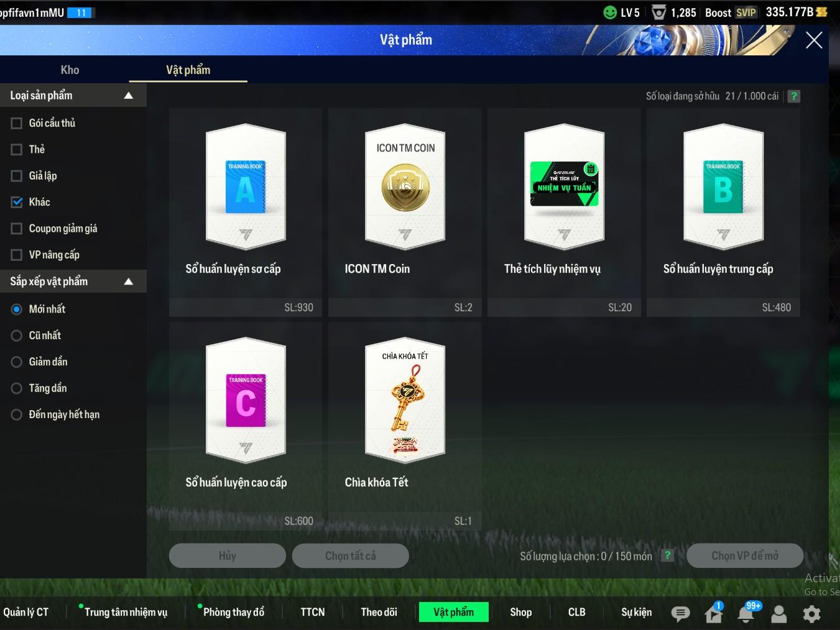Collapse the Sắp xếp vật phẩm section

129,281
